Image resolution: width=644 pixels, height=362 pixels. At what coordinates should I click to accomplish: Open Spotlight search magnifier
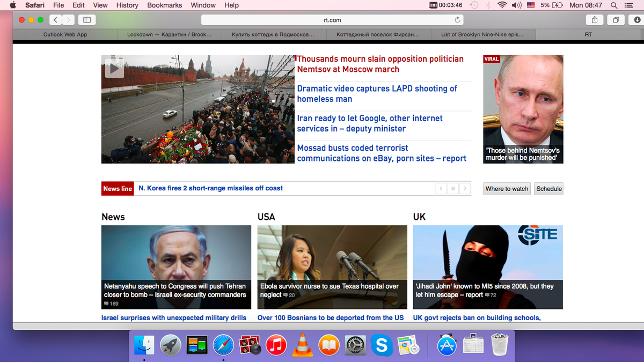coord(614,5)
